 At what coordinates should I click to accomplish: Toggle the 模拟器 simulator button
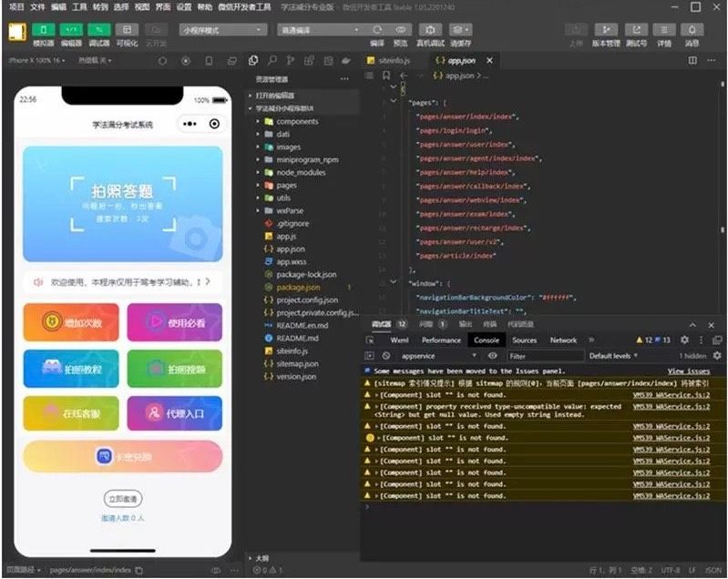coord(43,30)
